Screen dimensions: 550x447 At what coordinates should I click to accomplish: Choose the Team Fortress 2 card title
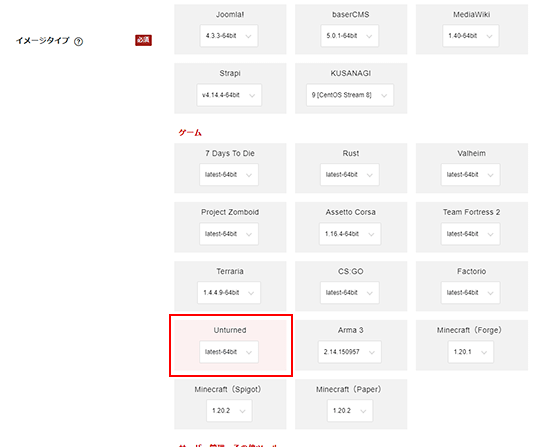[472, 212]
